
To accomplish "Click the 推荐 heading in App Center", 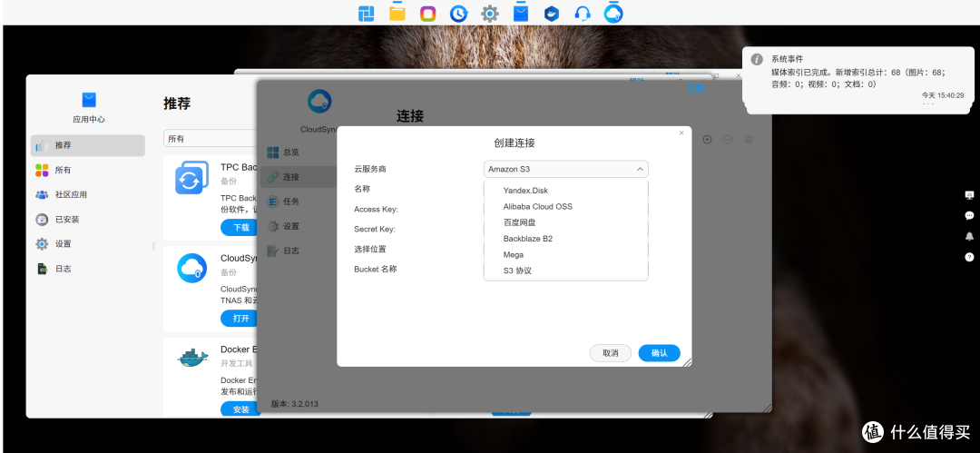I will pos(177,103).
